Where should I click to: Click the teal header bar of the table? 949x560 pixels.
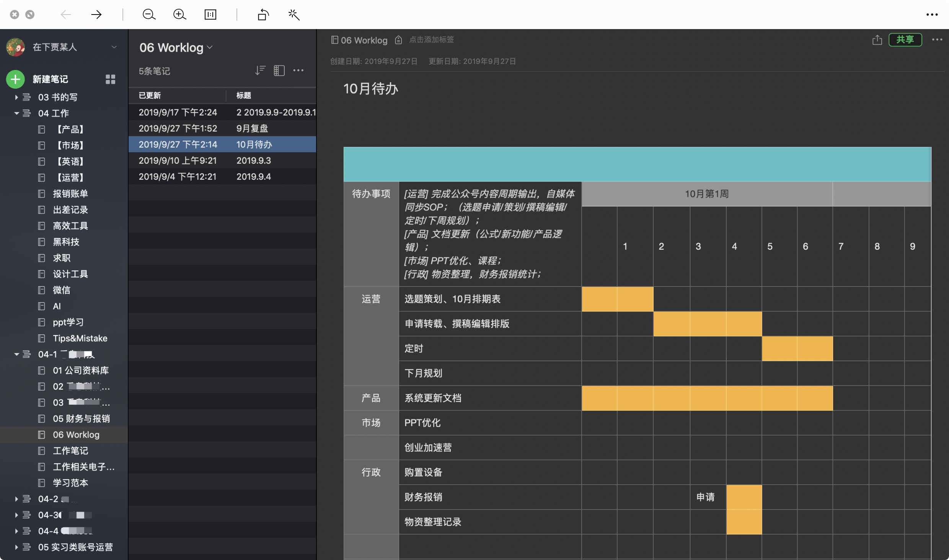(637, 164)
